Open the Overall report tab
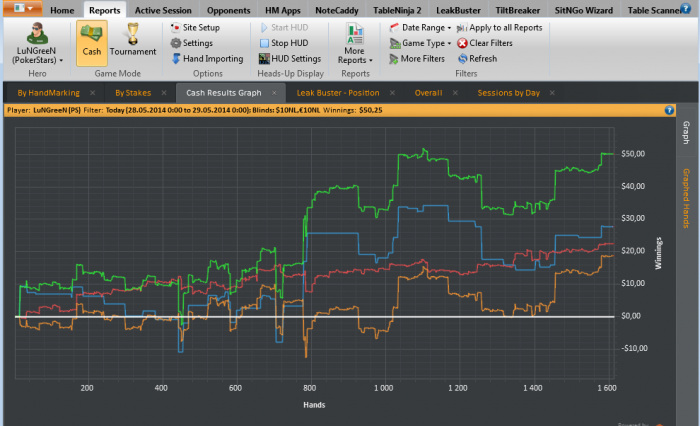This screenshot has height=426, width=700. [x=429, y=93]
